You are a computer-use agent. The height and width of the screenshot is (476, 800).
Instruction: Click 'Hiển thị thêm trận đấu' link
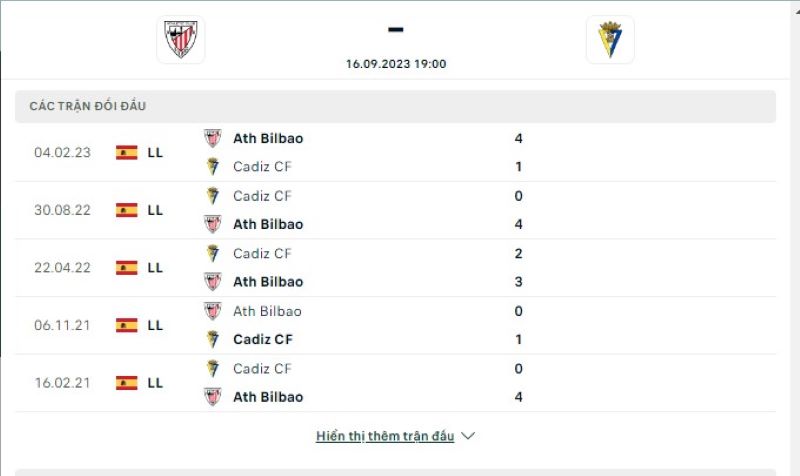(385, 436)
